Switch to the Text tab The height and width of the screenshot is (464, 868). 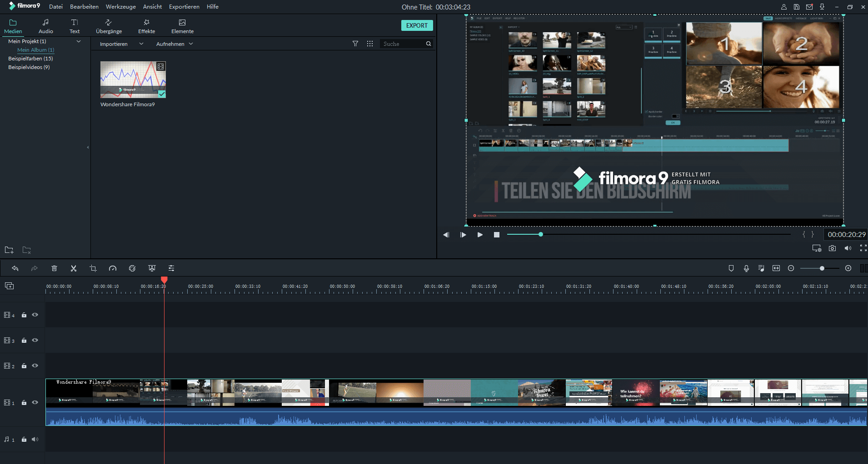(75, 26)
